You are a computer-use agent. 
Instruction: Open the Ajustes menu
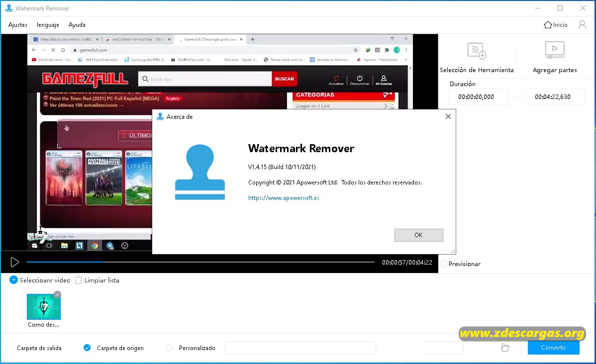17,25
